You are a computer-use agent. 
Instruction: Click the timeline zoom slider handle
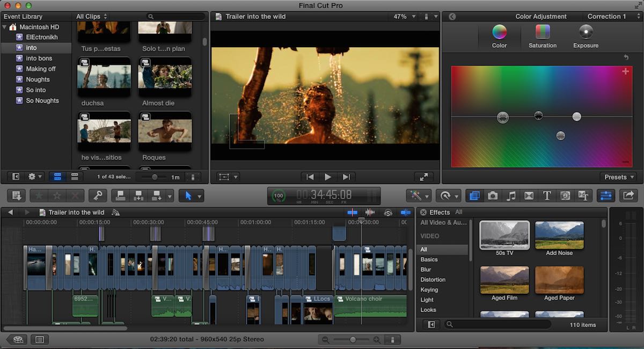353,339
